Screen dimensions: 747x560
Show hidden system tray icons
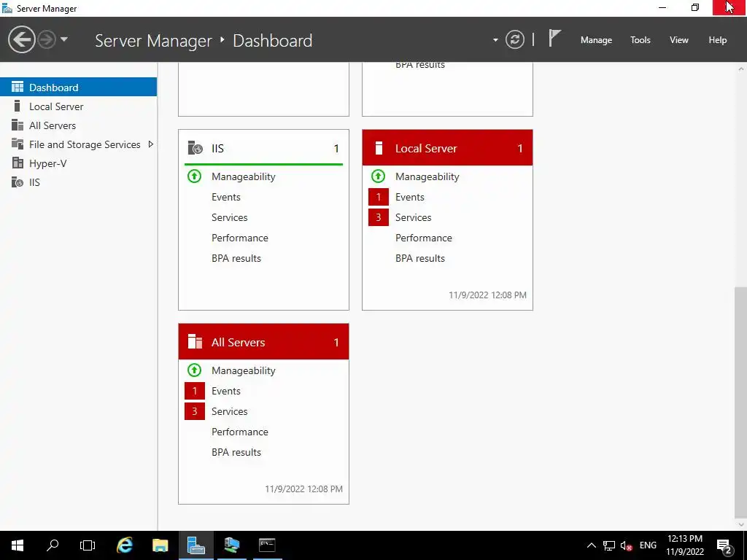tap(591, 545)
